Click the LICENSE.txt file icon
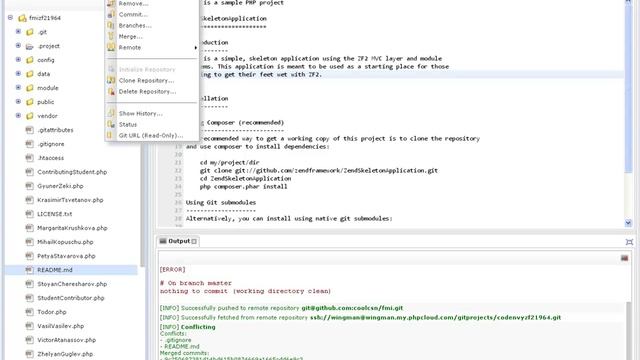 [x=29, y=214]
